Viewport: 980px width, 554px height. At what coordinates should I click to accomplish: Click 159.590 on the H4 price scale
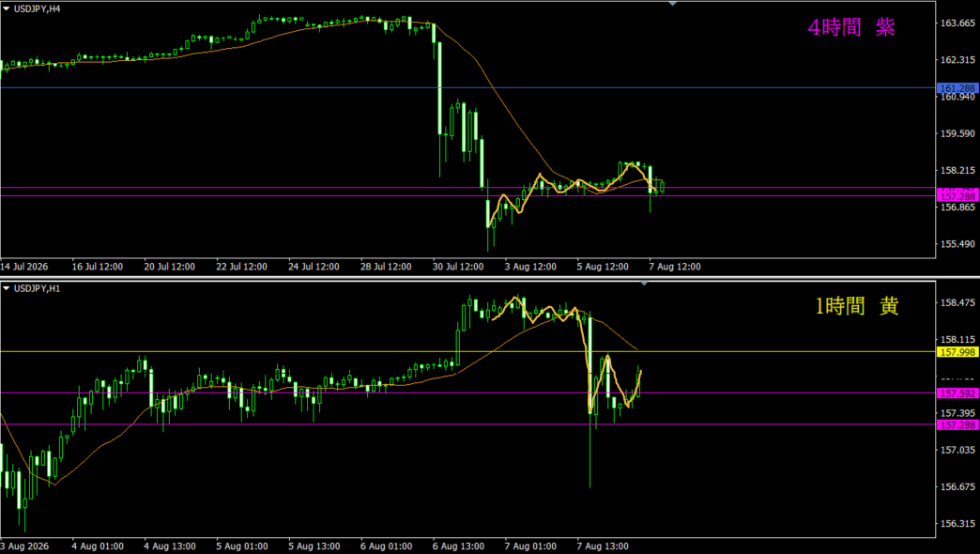point(957,133)
